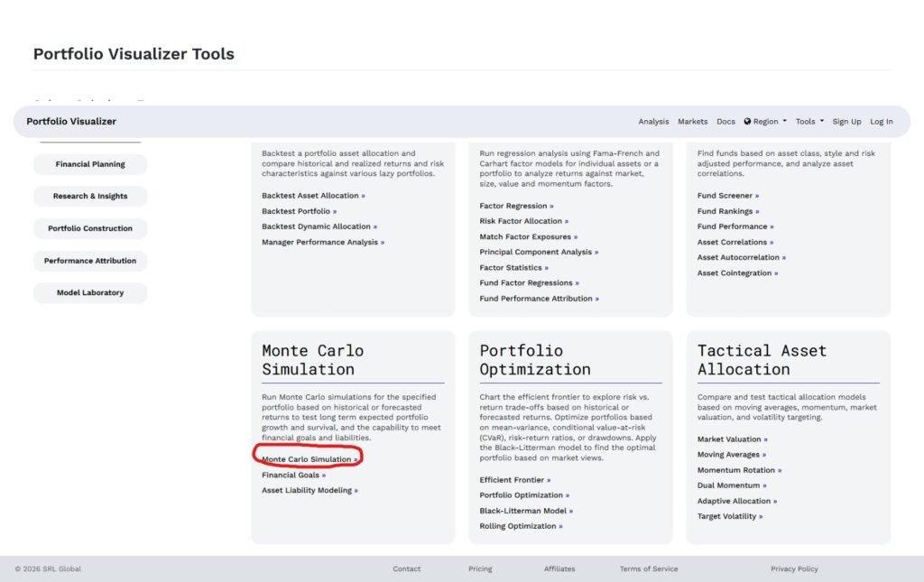This screenshot has height=582, width=924.
Task: Open the Fund Rankings link
Action: click(728, 211)
